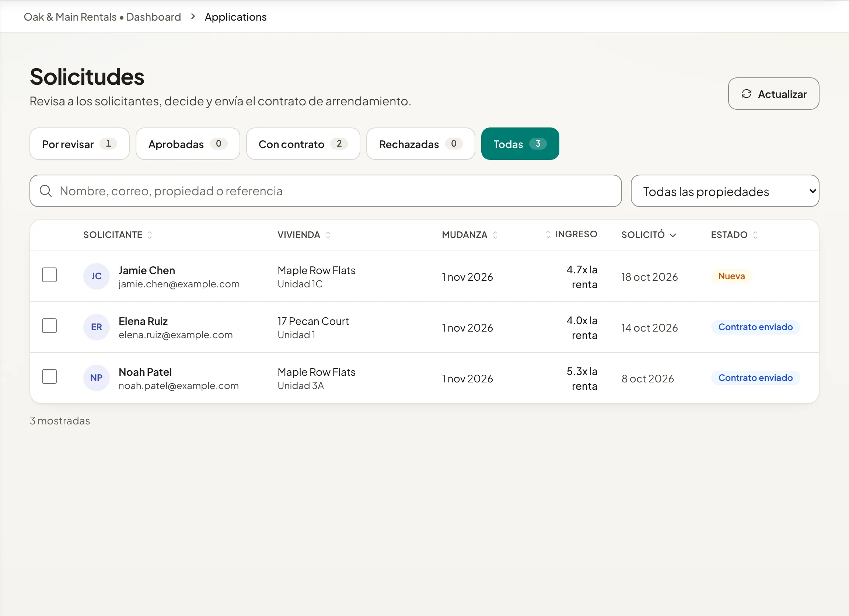The width and height of the screenshot is (849, 616).
Task: Click noah.patel@example.com email
Action: (x=179, y=386)
